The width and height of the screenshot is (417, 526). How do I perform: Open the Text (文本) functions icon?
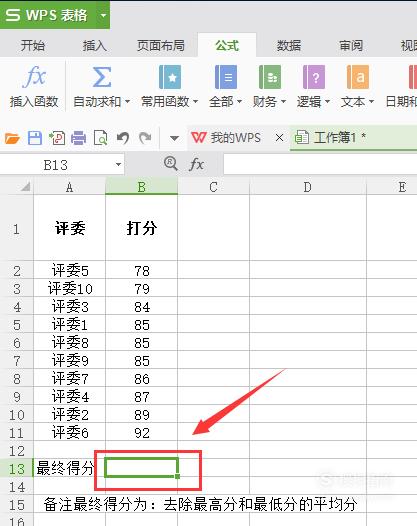358,77
